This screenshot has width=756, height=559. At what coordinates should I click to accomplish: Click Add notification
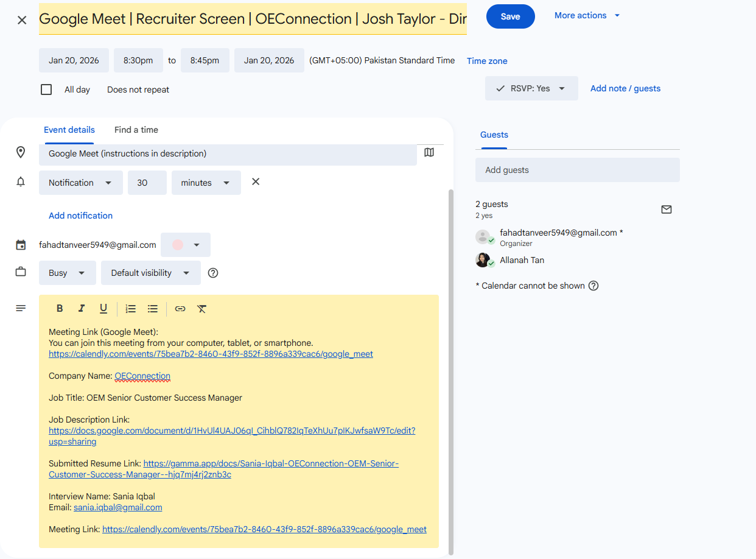pos(81,216)
